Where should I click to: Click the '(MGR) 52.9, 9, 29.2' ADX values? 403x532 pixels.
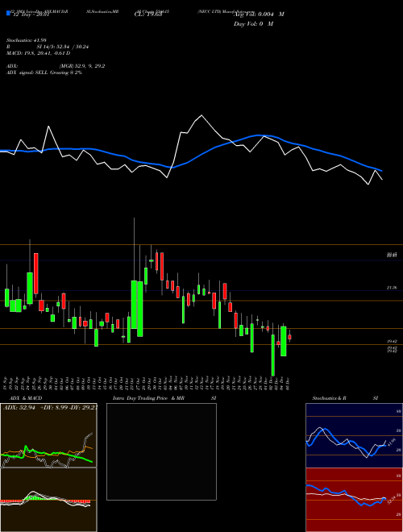click(81, 66)
